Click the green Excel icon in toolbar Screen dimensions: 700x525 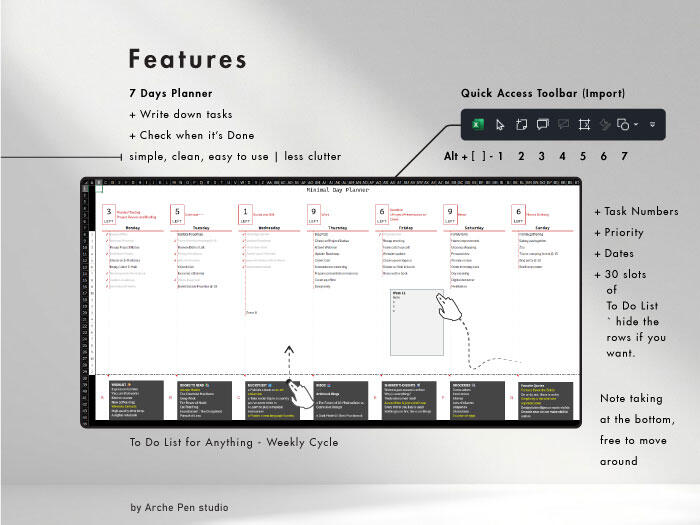pos(479,125)
